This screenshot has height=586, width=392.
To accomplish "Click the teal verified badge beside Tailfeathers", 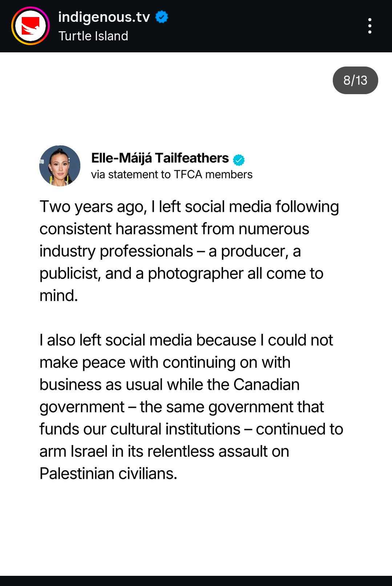I will (239, 160).
